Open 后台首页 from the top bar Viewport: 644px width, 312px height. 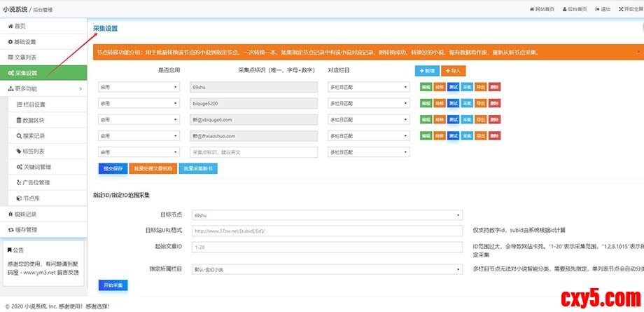pos(563,9)
